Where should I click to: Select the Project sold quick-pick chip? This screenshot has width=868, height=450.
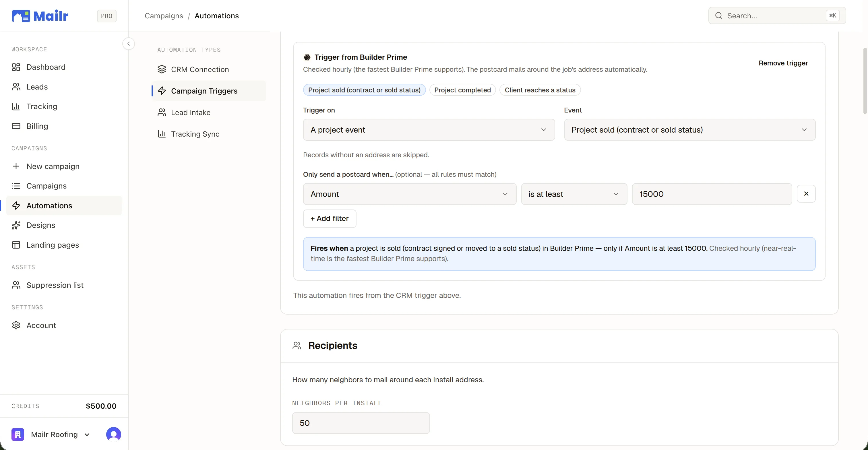pos(364,90)
